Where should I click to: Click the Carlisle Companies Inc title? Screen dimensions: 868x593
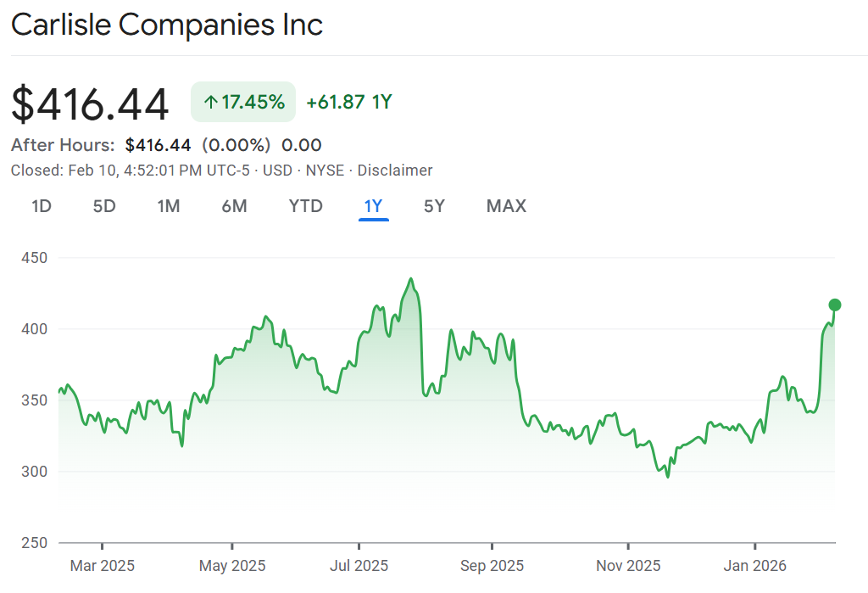point(167,25)
